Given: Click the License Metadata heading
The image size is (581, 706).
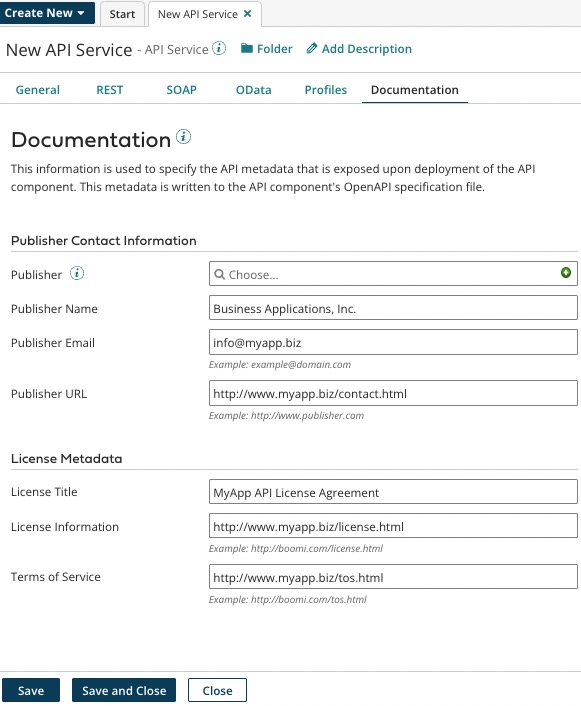Looking at the screenshot, I should (x=67, y=458).
